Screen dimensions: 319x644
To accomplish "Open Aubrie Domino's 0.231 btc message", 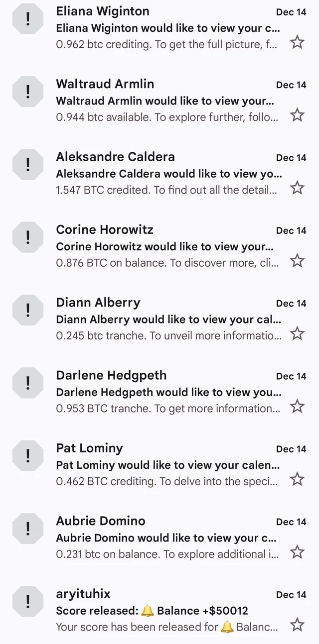I will pos(164,554).
